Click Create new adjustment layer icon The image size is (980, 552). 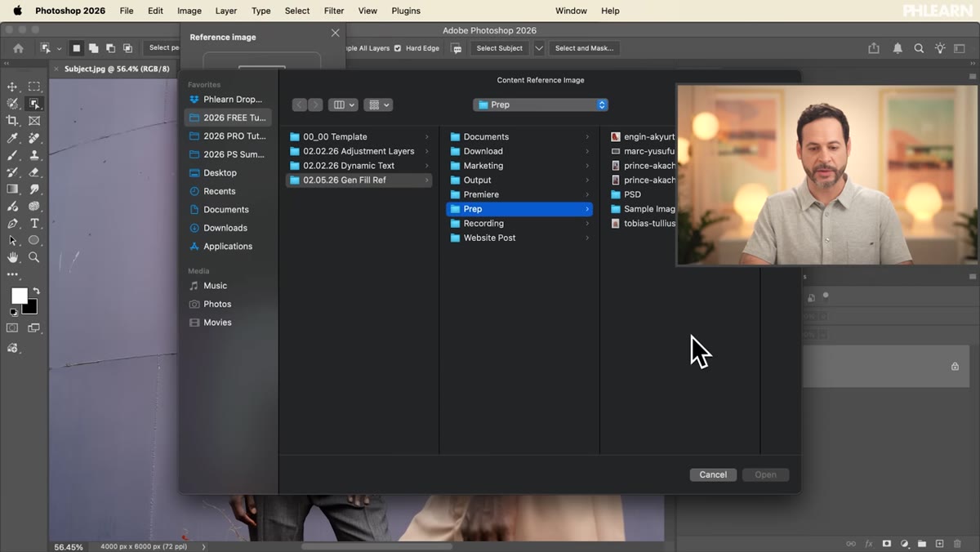pos(905,544)
